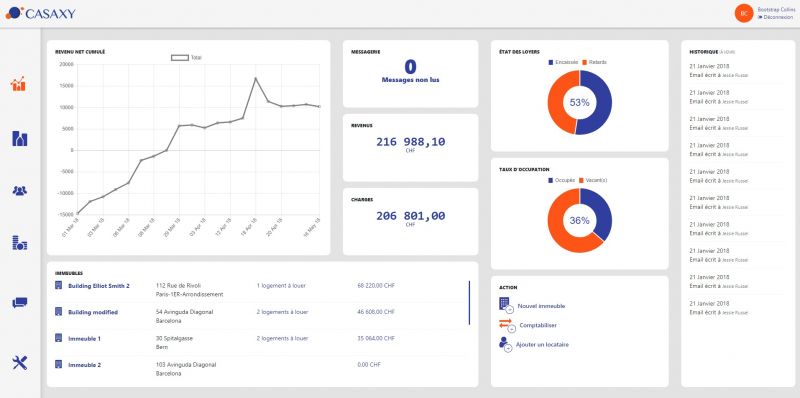Open the accounting coins icon in sidebar
Screen dimensions: 800x398
coord(19,243)
